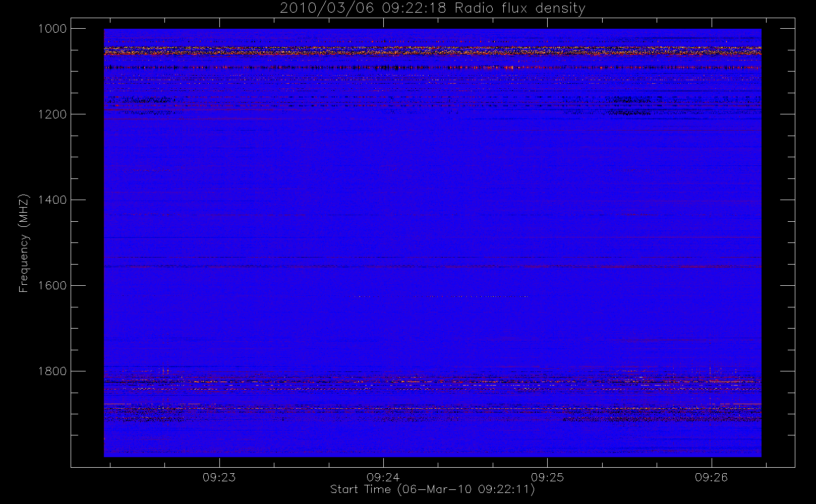
Task: Click the 'Start Time (06-Mar-10 09:22:11)' axis label
Action: [432, 489]
